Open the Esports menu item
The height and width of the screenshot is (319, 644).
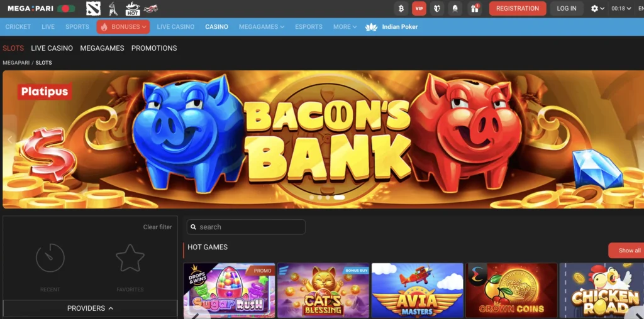click(308, 26)
